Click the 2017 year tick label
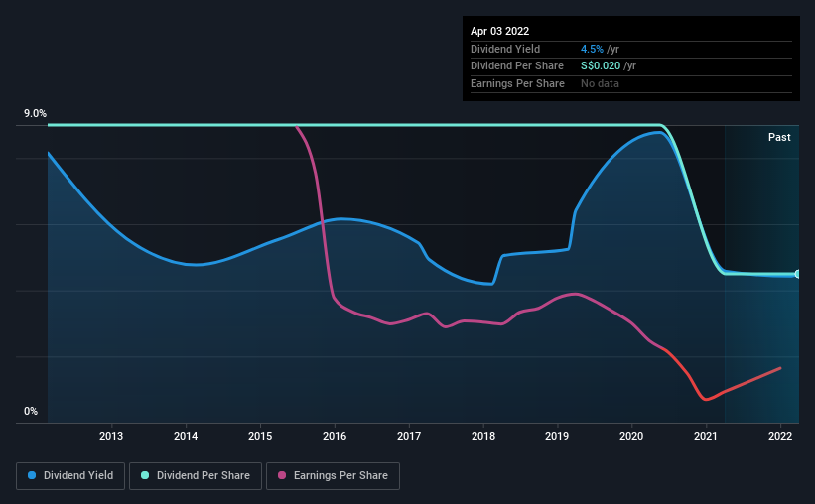This screenshot has width=815, height=504. click(x=409, y=436)
